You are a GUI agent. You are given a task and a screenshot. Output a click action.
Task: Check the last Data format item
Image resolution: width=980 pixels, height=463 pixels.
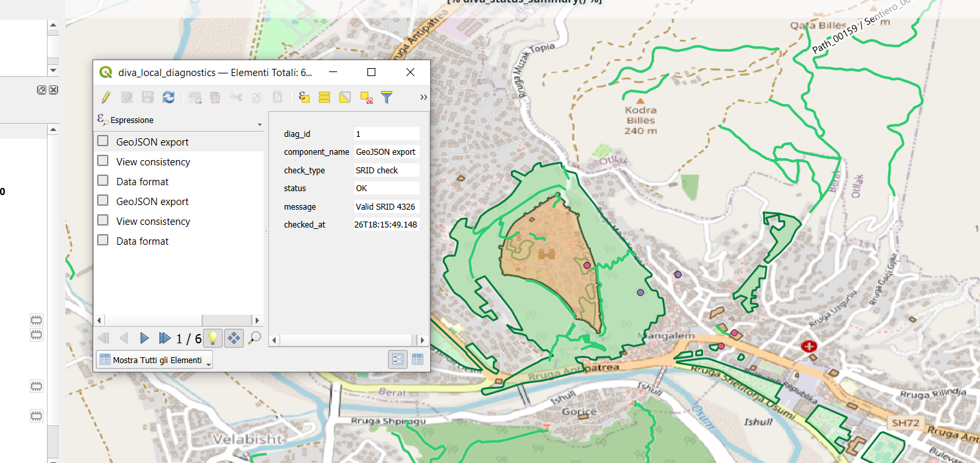[103, 240]
